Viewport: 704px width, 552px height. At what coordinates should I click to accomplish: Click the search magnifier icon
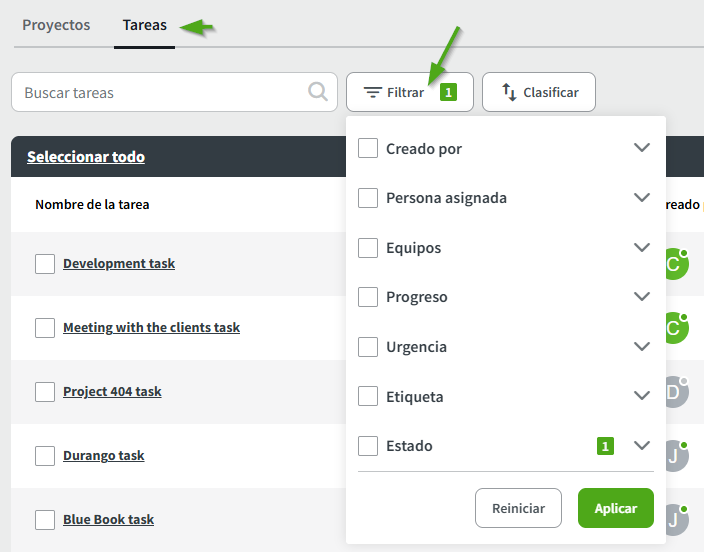click(318, 92)
